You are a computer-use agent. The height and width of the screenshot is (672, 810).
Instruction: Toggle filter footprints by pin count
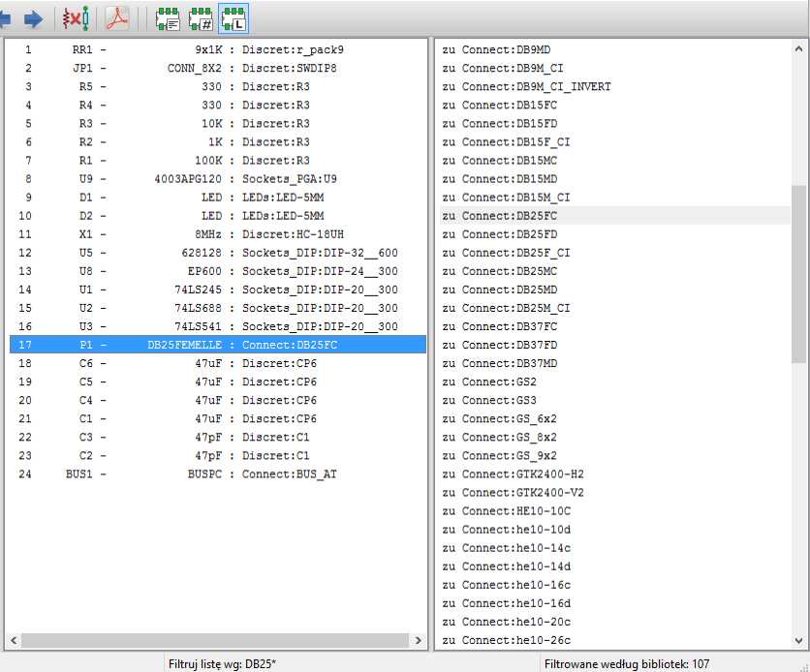coord(201,19)
